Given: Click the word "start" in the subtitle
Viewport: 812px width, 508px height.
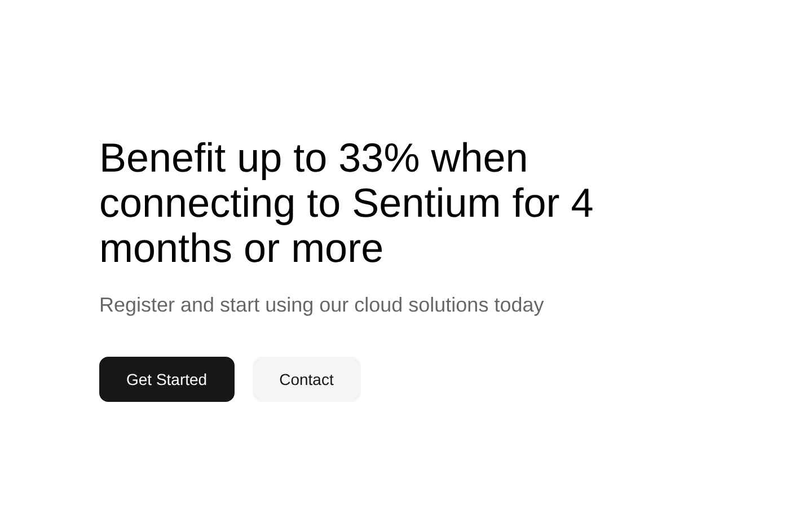Looking at the screenshot, I should pyautogui.click(x=240, y=305).
